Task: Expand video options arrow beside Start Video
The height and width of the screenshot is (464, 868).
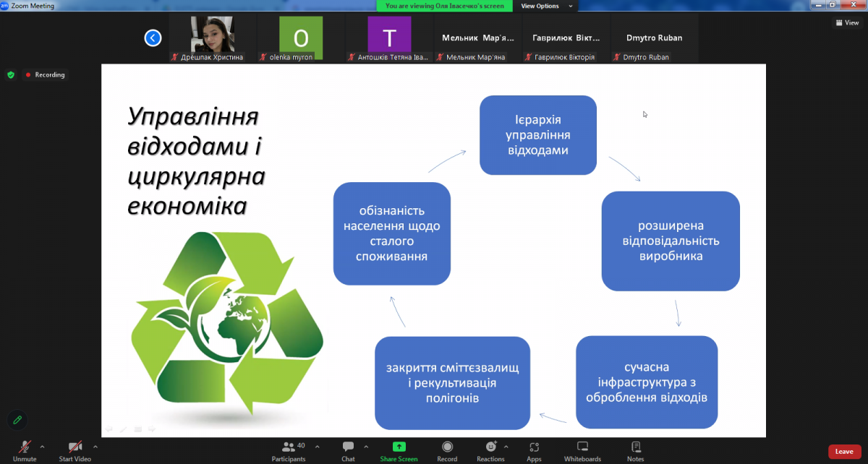Action: (95, 446)
